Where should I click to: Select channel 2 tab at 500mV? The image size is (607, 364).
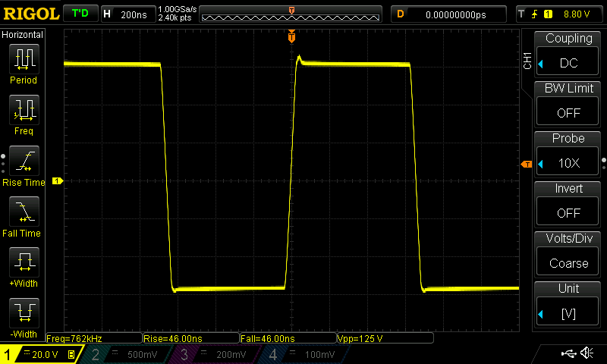(125, 354)
